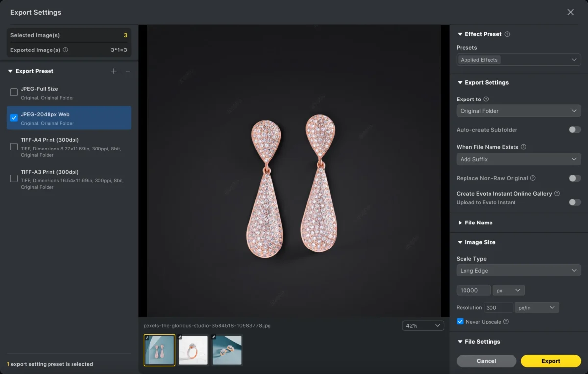The width and height of the screenshot is (588, 374).
Task: Click the info icon beside Export to
Action: point(486,99)
